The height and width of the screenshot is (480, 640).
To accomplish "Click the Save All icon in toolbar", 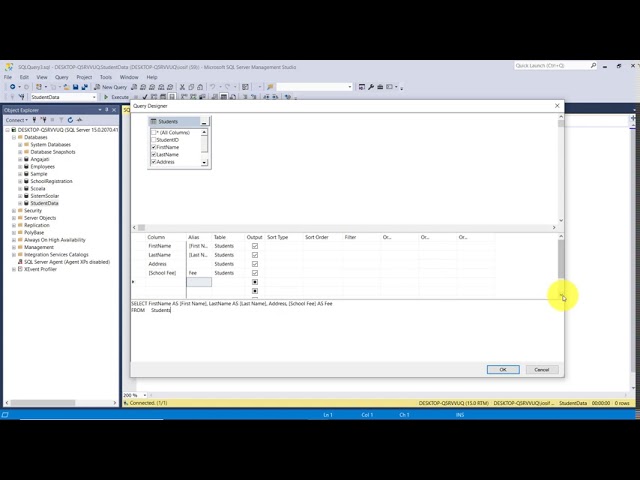I will 84,87.
